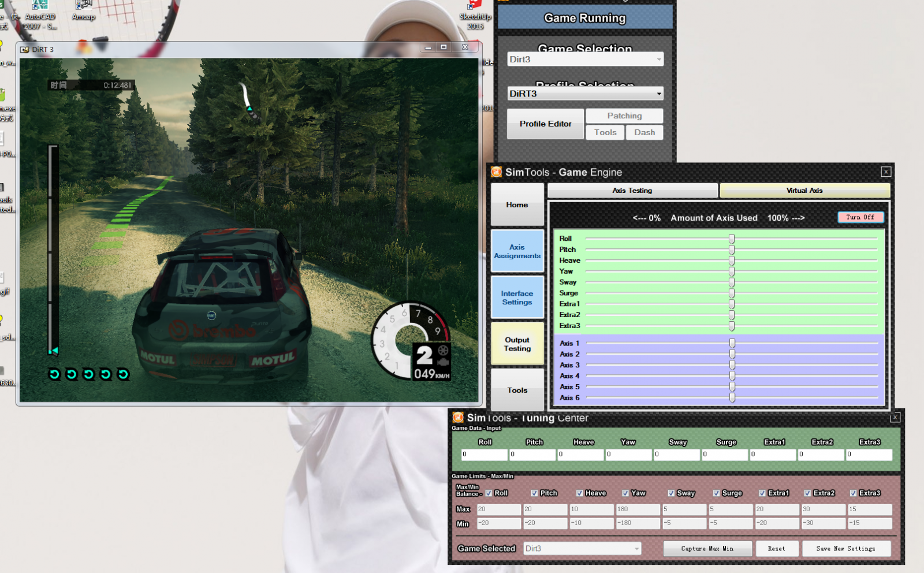Click Sway Min value field -5
Screen dimensions: 924x573
pyautogui.click(x=684, y=523)
